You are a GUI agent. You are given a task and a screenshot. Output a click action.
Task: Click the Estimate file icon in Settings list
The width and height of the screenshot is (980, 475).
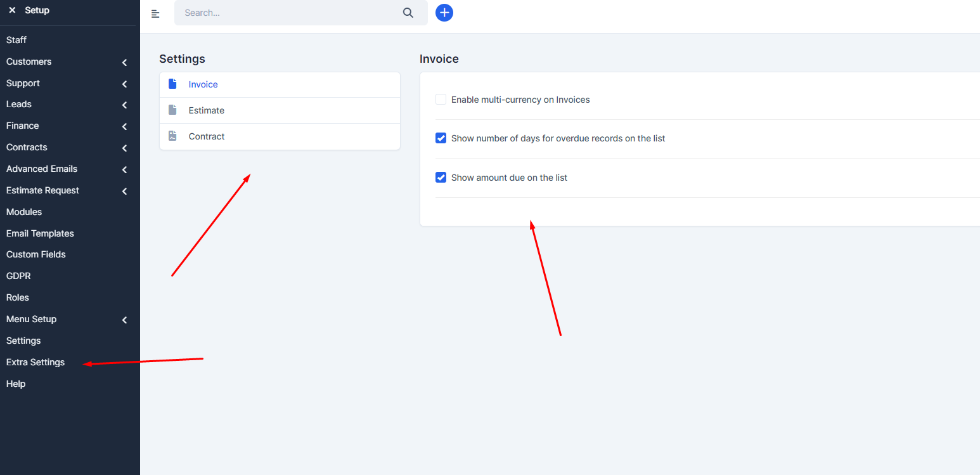(172, 110)
